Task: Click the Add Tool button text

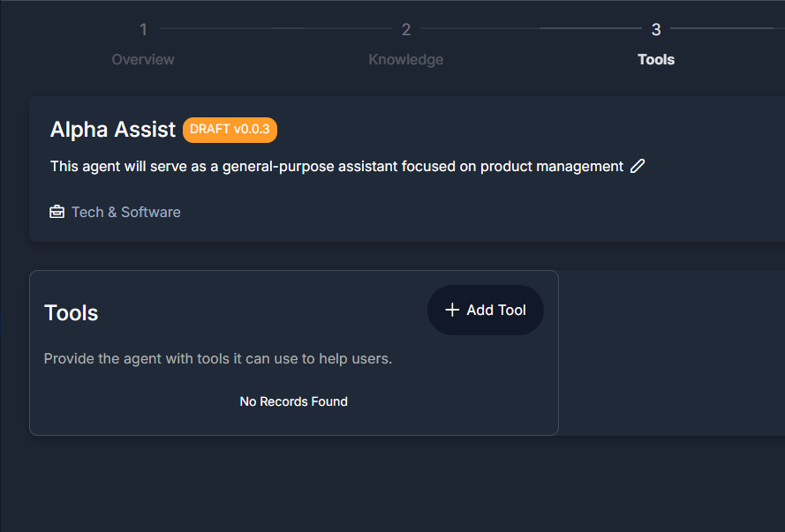Action: (x=496, y=310)
